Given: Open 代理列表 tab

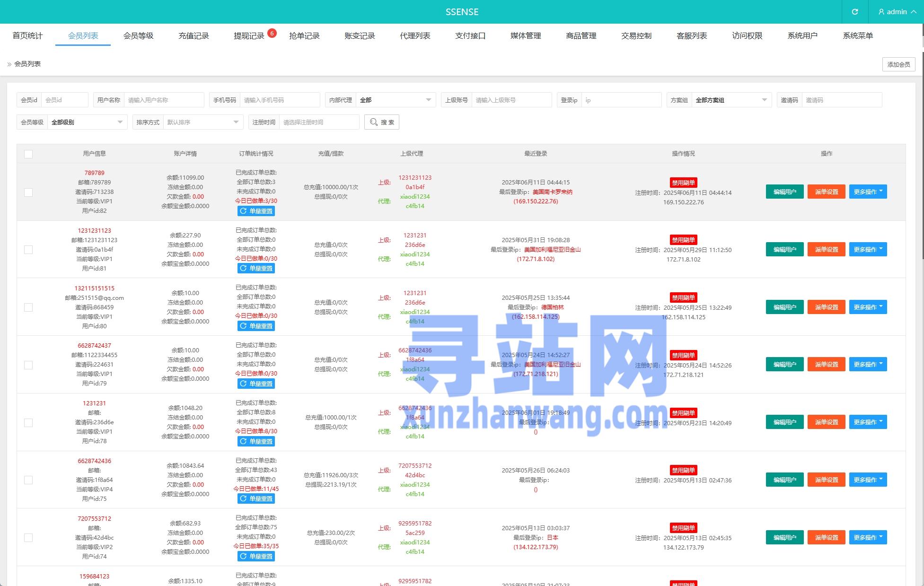Looking at the screenshot, I should [415, 35].
